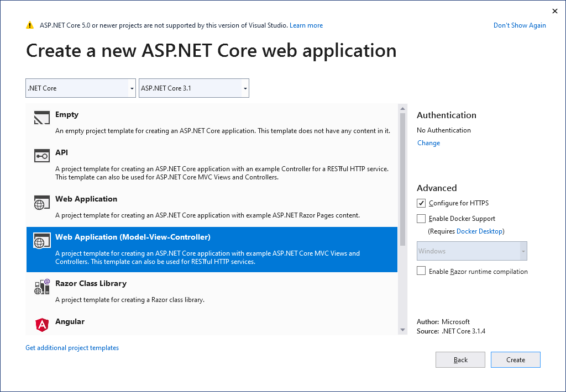Open the Windows OS dropdown
566x392 pixels.
point(472,251)
